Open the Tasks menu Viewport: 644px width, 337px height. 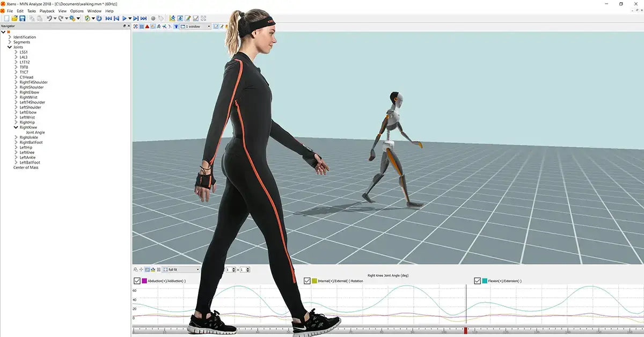click(32, 11)
